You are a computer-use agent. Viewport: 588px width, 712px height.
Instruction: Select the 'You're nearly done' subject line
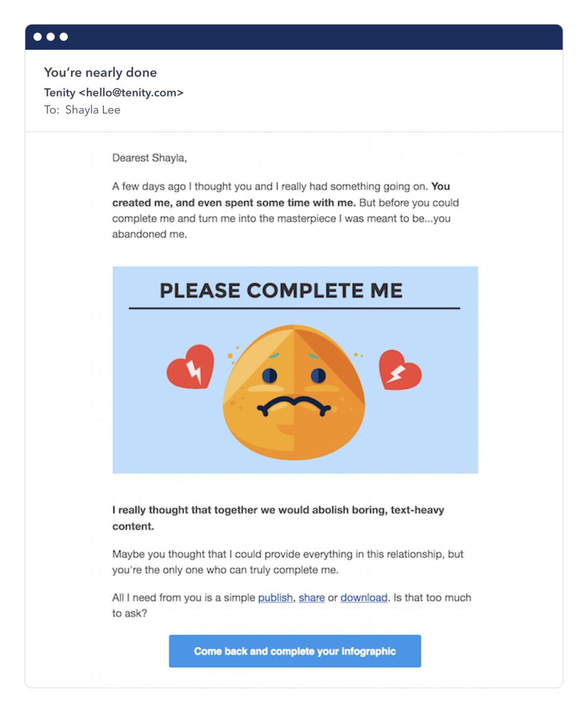pos(100,73)
